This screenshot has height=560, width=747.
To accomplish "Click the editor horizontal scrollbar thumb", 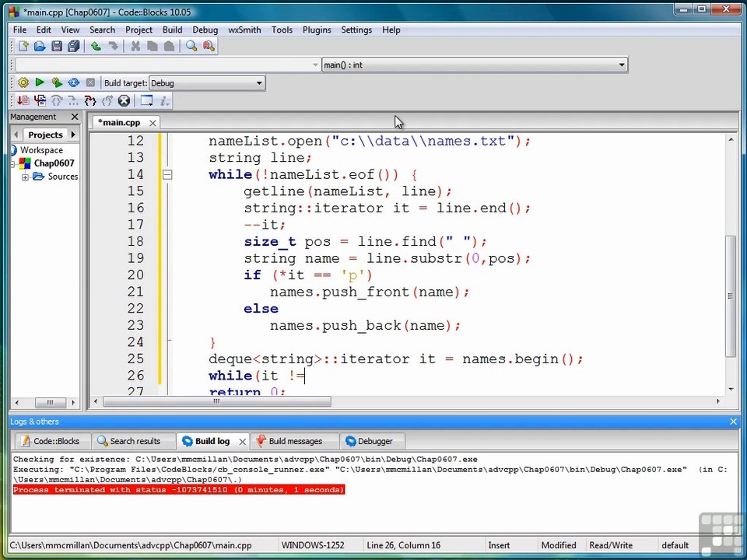I will click(217, 401).
